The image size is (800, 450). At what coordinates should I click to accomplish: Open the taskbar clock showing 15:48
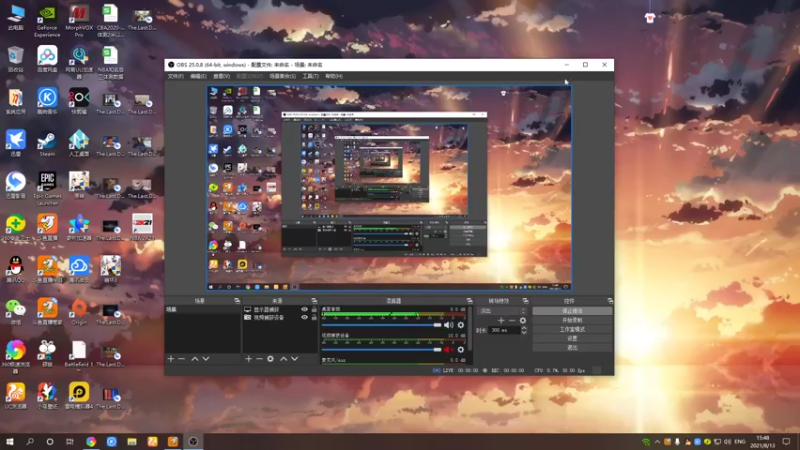pyautogui.click(x=762, y=441)
